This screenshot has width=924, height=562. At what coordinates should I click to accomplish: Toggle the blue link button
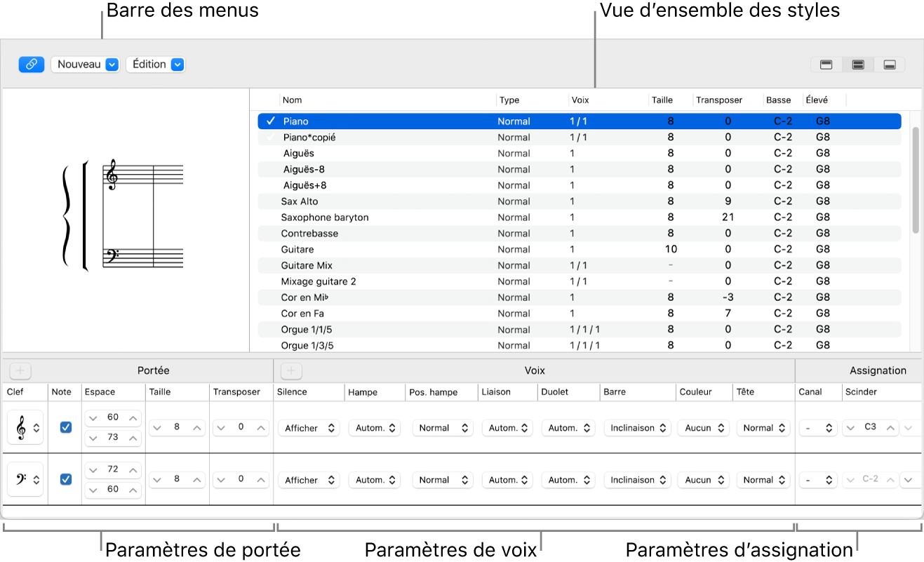(32, 65)
